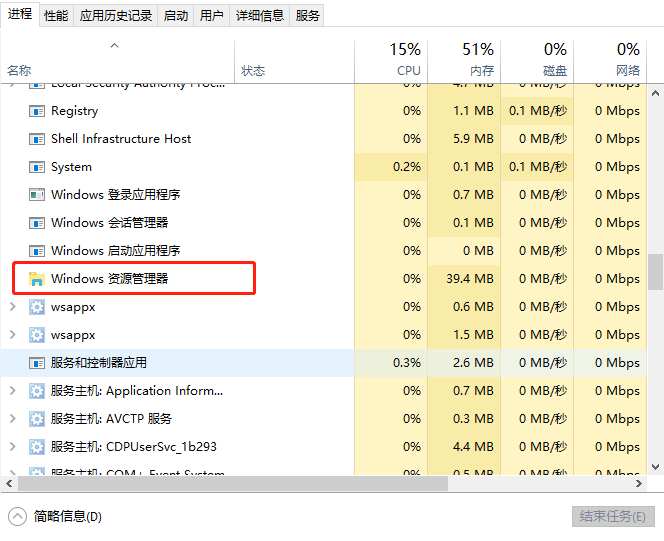This screenshot has height=541, width=664.
Task: Click horizontal scrollbar right arrow
Action: click(x=639, y=483)
